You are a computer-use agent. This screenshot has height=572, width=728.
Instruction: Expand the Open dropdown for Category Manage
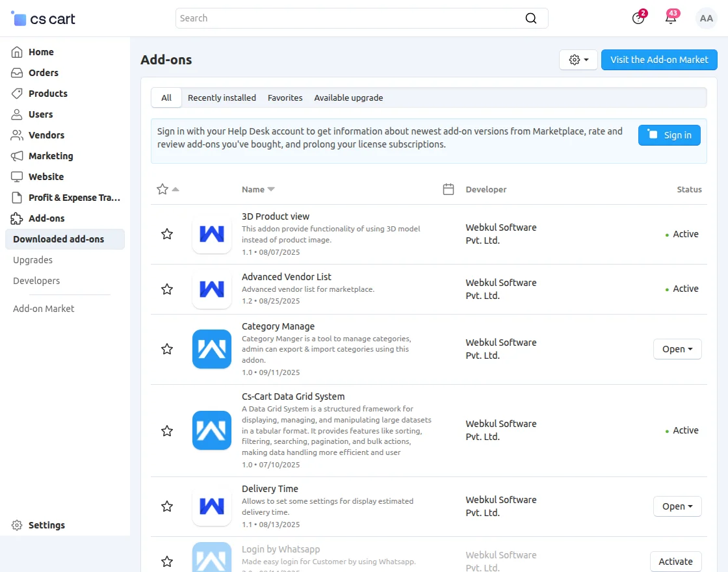tap(677, 349)
